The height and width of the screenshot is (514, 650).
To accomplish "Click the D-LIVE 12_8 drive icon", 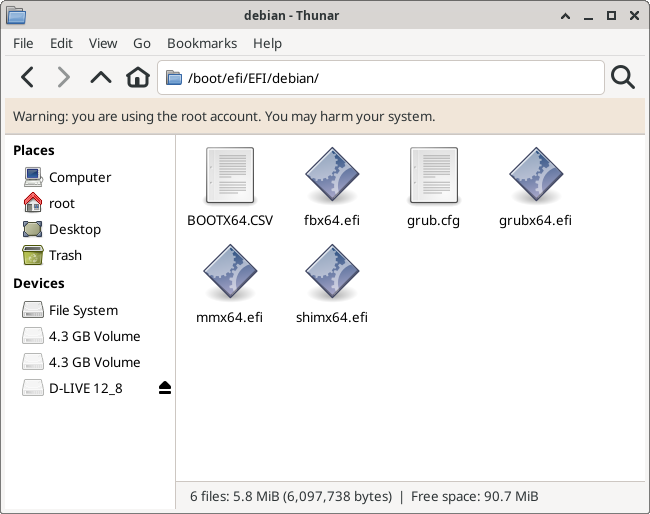I will [x=33, y=388].
